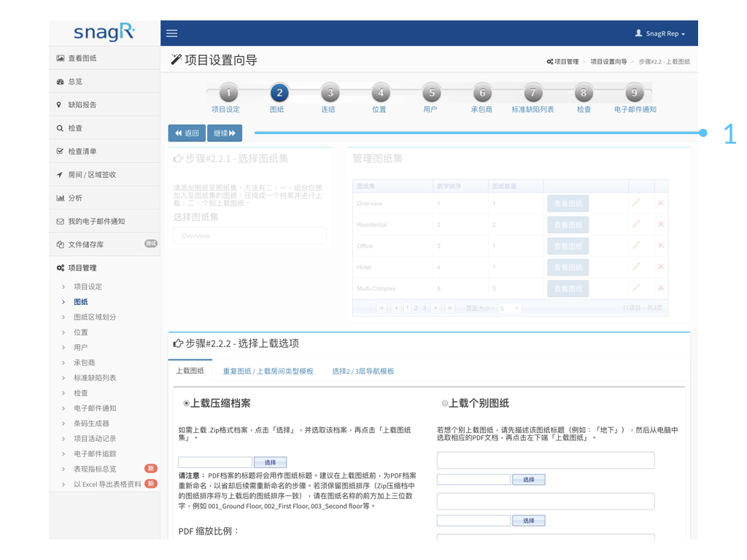This screenshot has height=560, width=747.
Task: Click the 返回 back button
Action: click(x=187, y=133)
